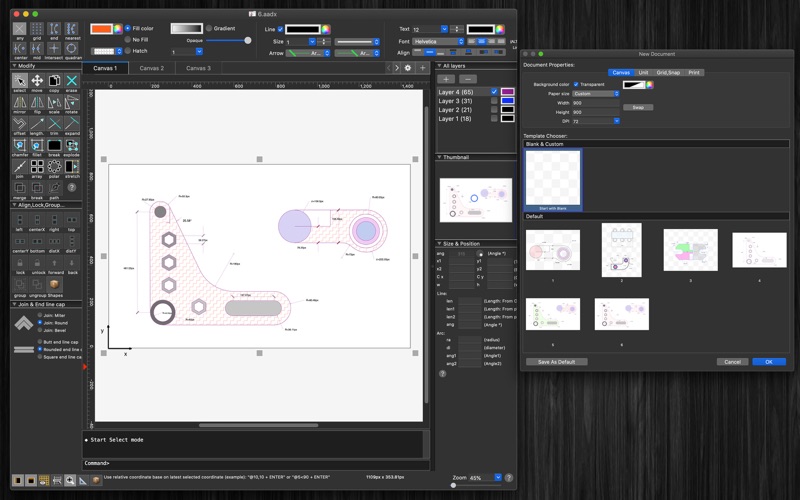Choose 'Butt end line cap' option
The image size is (800, 500).
40,341
